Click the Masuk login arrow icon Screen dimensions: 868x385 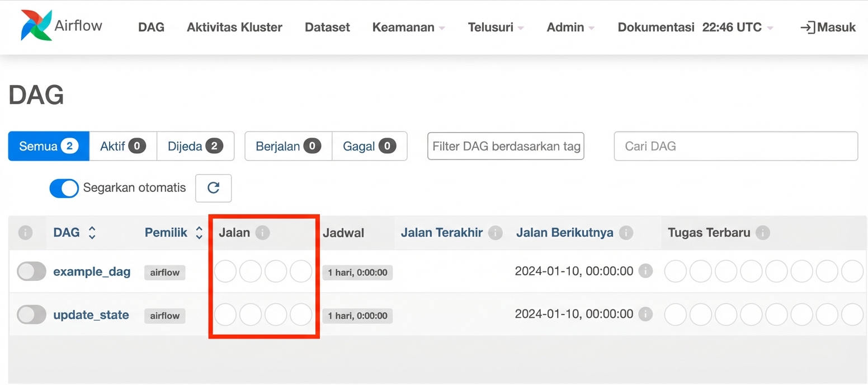click(x=808, y=27)
